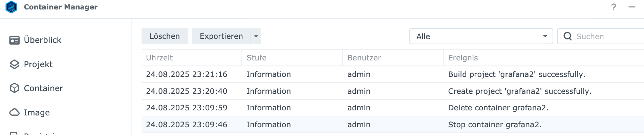The height and width of the screenshot is (135, 644).
Task: Click the Container Manager app logo icon
Action: (12, 7)
